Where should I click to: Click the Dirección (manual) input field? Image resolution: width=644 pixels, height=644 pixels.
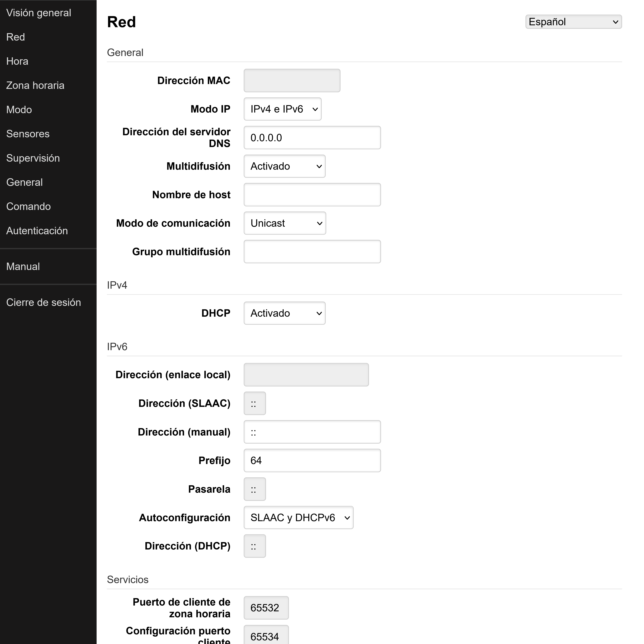(x=312, y=432)
